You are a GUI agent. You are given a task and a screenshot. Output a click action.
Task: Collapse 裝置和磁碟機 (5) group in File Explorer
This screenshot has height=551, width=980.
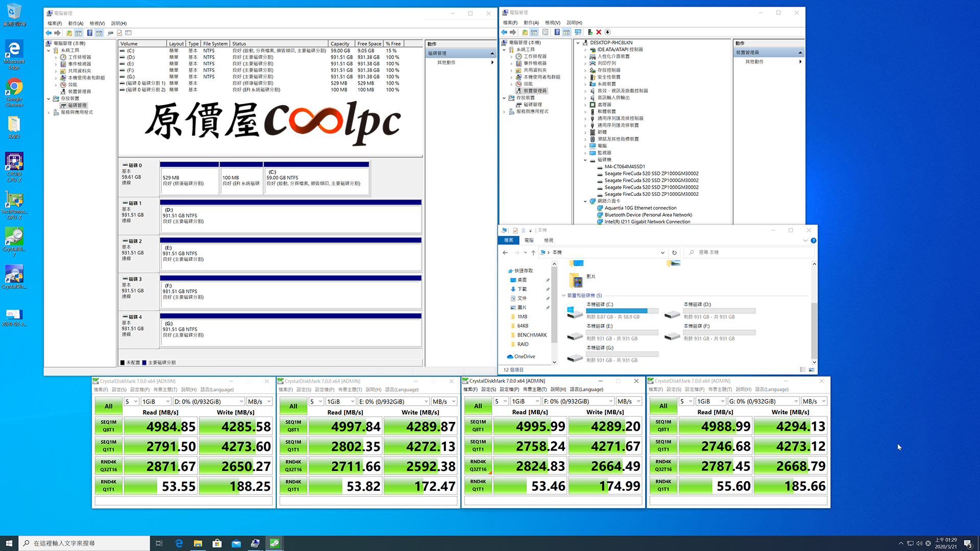click(564, 295)
